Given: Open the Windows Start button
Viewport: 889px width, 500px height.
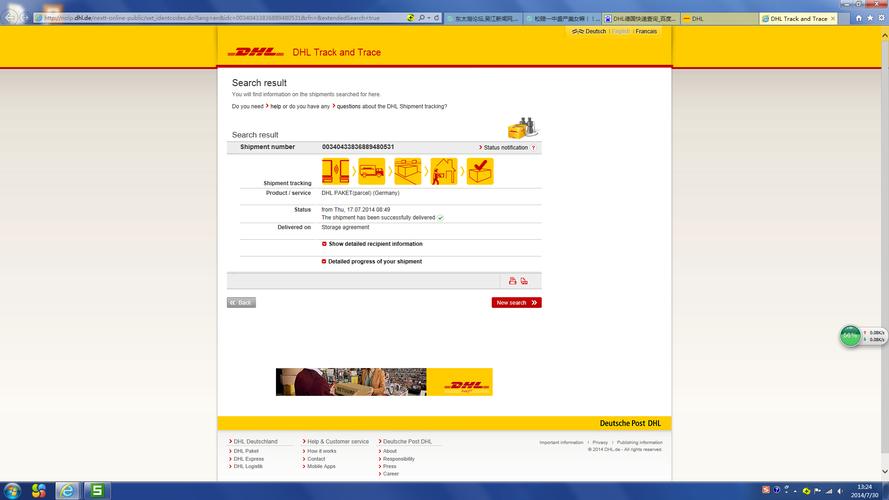Looking at the screenshot, I should [12, 490].
